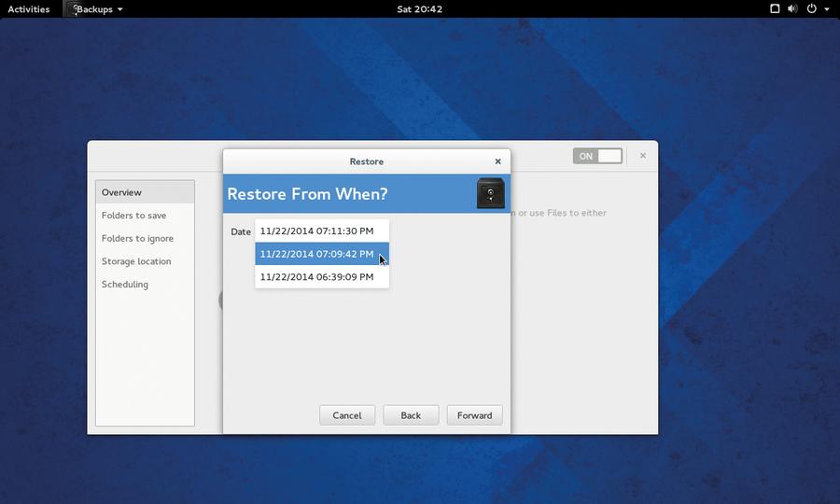Image resolution: width=840 pixels, height=504 pixels.
Task: Click the volume speaker icon in top bar
Action: point(792,8)
